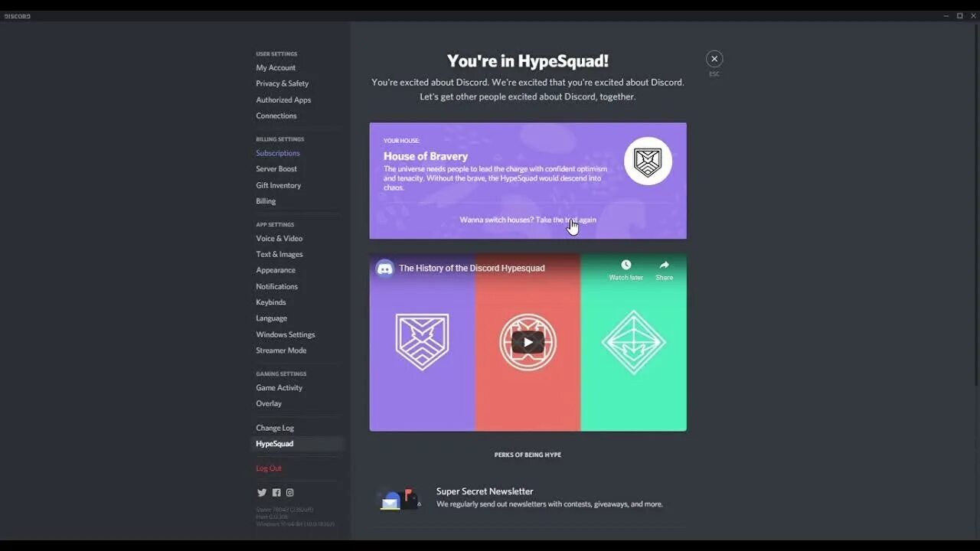980x551 pixels.
Task: Open Appearance settings
Action: pyautogui.click(x=275, y=270)
